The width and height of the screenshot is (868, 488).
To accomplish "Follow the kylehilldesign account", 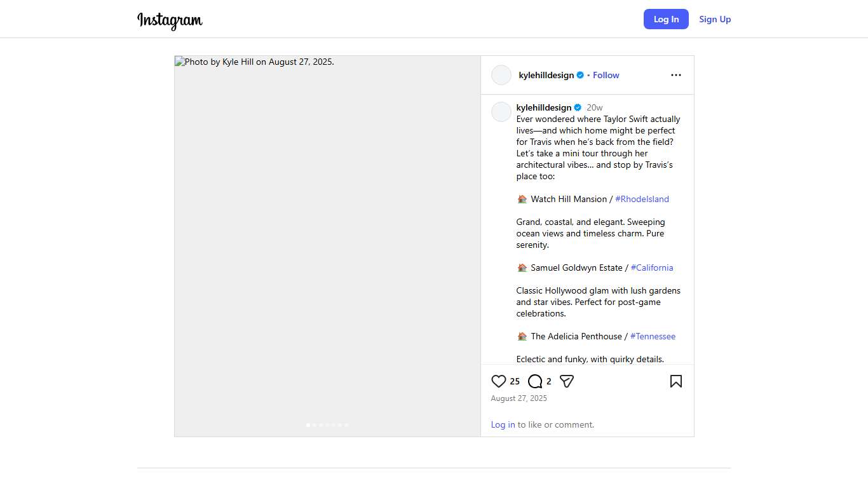I will tap(606, 75).
